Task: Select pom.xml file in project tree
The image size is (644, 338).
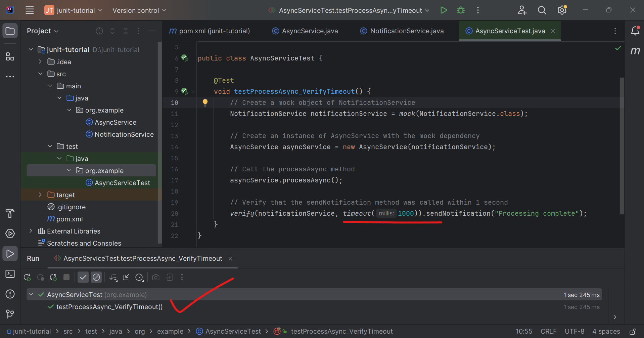Action: pos(69,219)
